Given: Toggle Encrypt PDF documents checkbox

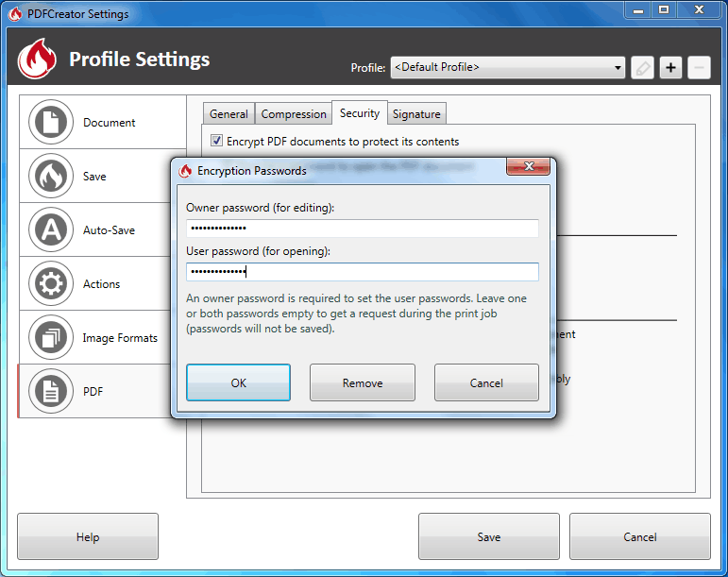Looking at the screenshot, I should [216, 140].
